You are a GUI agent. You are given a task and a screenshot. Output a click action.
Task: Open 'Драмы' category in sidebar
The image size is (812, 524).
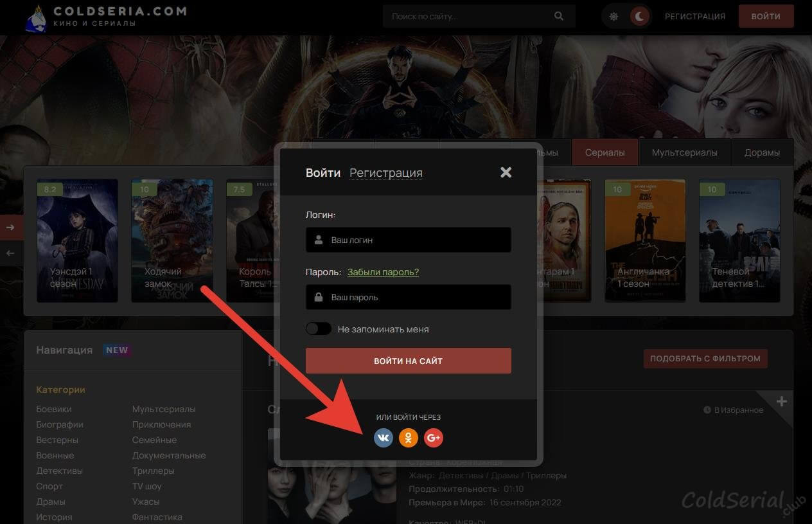[51, 501]
